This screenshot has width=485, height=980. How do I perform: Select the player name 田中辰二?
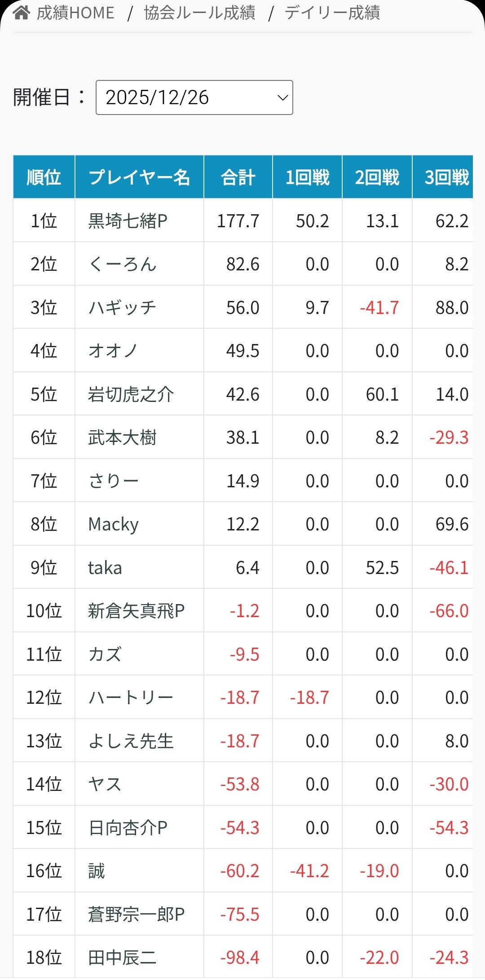(122, 958)
